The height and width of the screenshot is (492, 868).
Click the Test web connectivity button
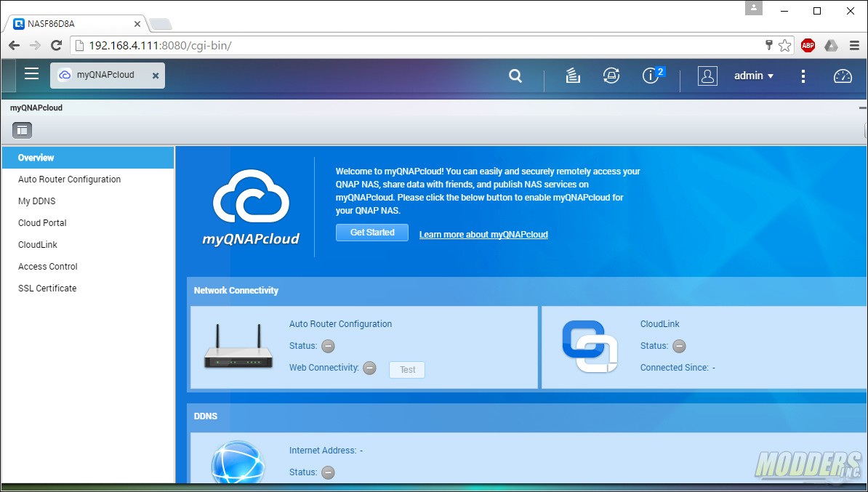407,370
